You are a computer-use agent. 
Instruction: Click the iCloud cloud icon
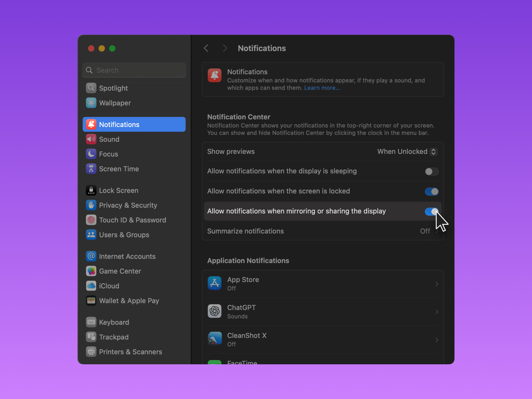point(91,286)
